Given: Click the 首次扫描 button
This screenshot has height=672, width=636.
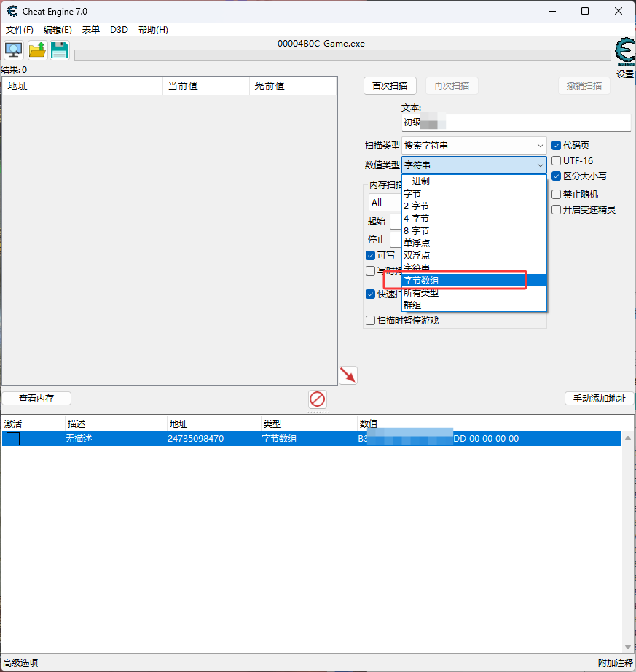Looking at the screenshot, I should [x=390, y=86].
